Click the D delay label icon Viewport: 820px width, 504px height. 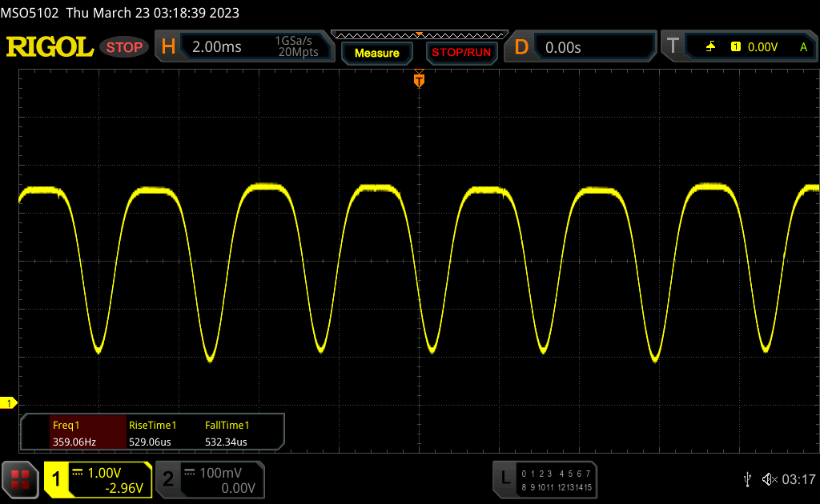coord(521,47)
